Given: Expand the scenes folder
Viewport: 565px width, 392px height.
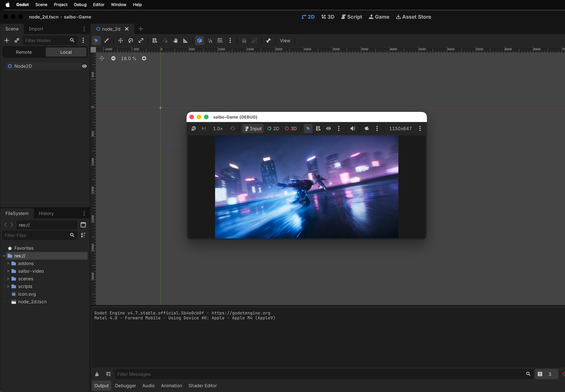Looking at the screenshot, I should tap(8, 279).
